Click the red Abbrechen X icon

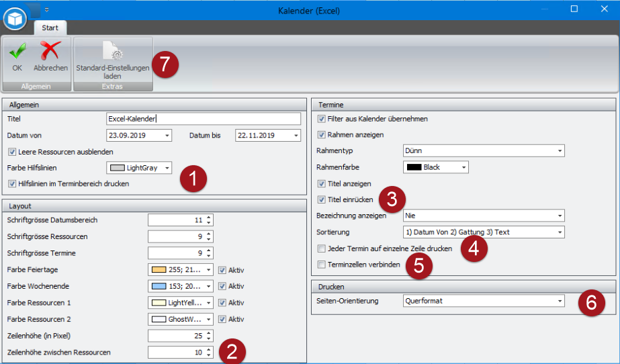[50, 52]
